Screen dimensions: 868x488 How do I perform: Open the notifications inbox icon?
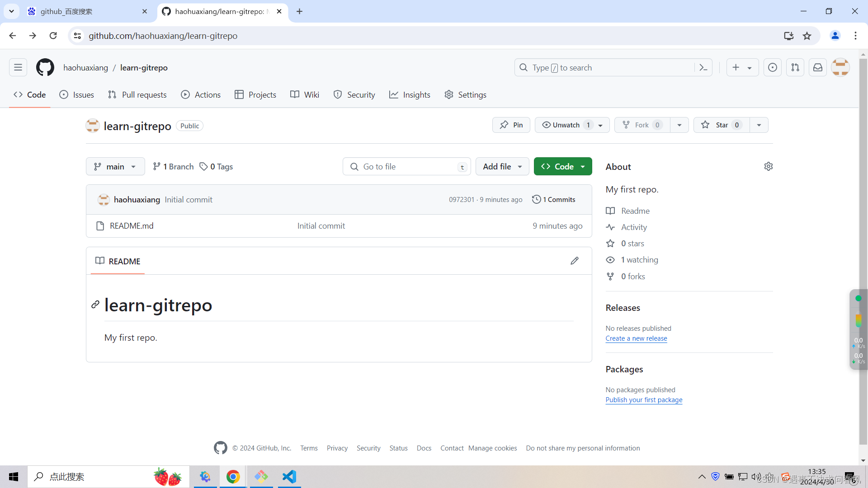coord(818,68)
